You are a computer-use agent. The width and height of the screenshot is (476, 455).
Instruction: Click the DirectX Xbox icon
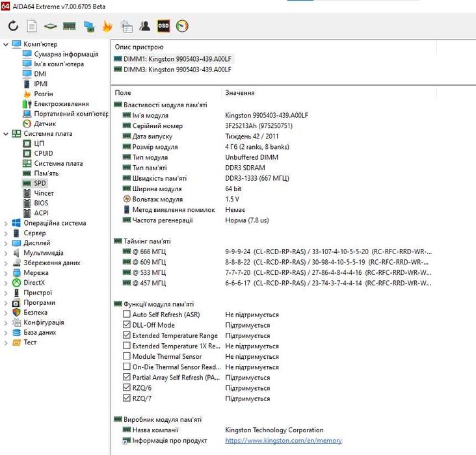pos(16,283)
